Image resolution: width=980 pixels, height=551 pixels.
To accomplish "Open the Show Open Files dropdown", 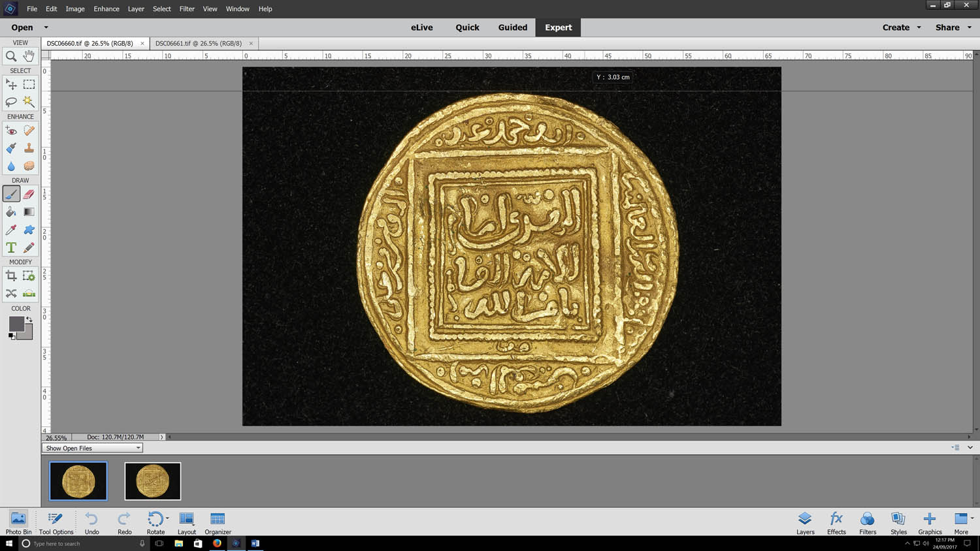I will coord(92,448).
